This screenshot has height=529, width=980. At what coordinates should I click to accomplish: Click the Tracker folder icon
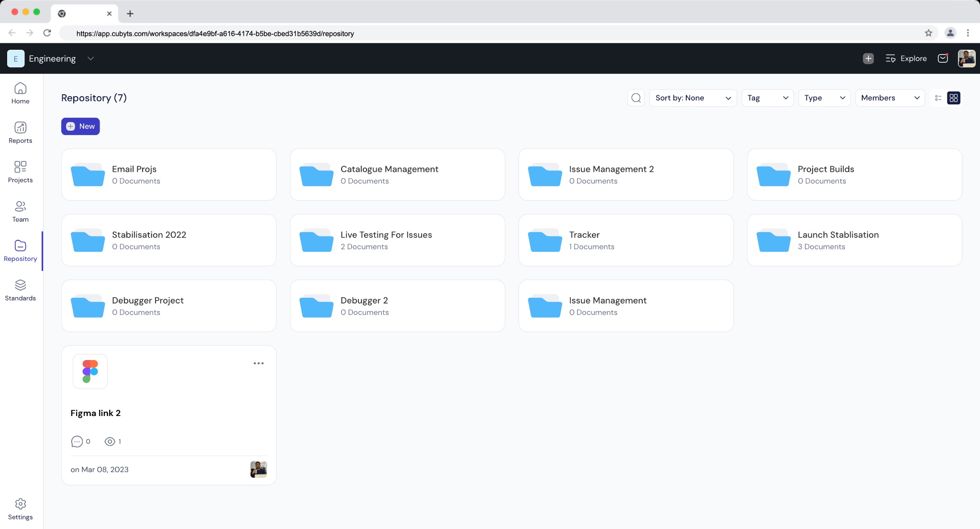tap(545, 240)
